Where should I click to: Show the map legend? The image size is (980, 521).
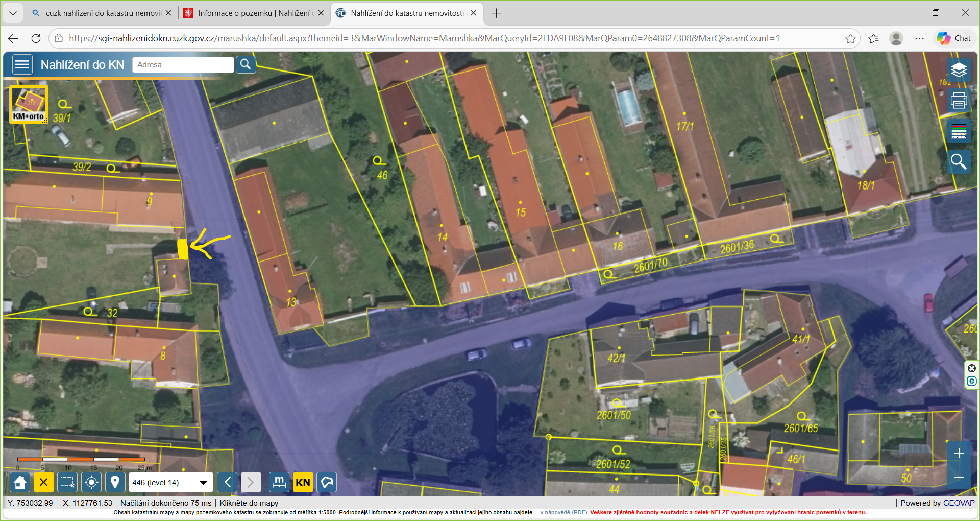(x=959, y=131)
